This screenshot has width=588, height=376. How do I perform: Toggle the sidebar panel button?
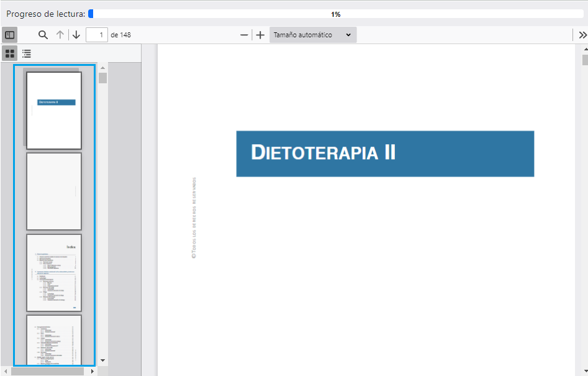(9, 35)
